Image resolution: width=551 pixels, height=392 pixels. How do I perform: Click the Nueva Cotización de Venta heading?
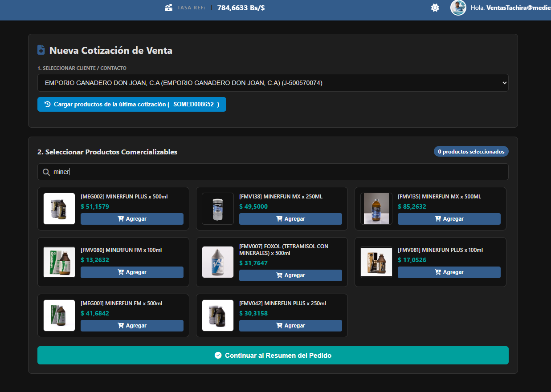click(111, 50)
